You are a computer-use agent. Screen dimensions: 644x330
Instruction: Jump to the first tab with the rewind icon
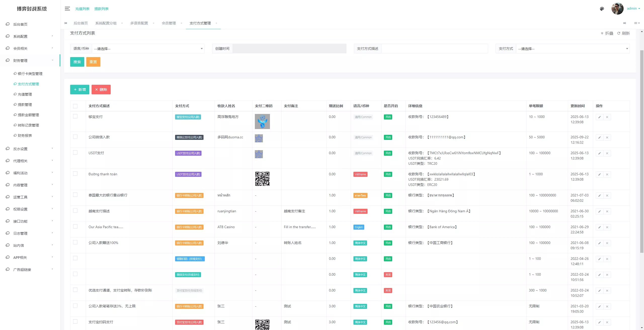[x=66, y=23]
